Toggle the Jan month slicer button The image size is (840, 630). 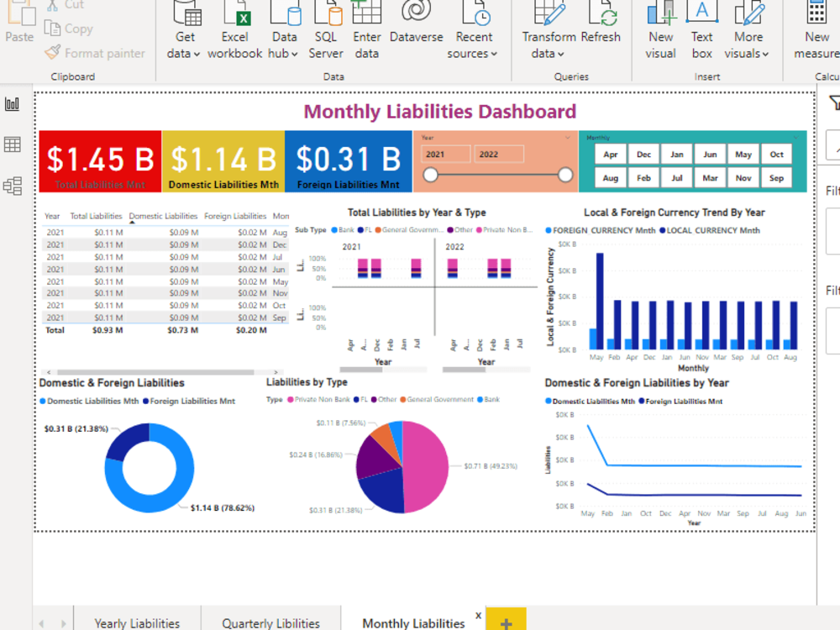click(676, 154)
